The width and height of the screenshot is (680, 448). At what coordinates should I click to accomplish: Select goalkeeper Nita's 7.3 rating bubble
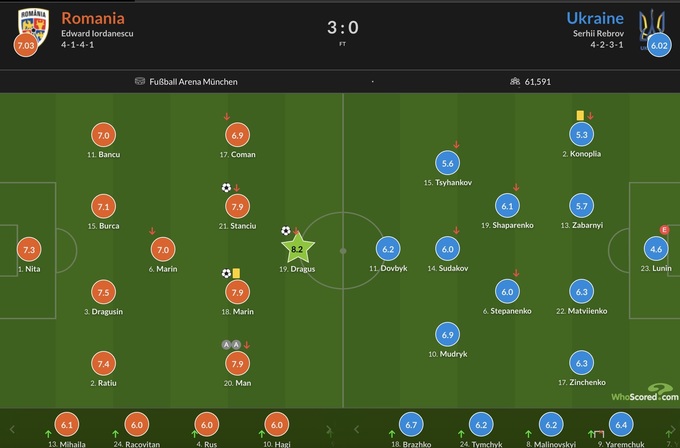pos(29,250)
